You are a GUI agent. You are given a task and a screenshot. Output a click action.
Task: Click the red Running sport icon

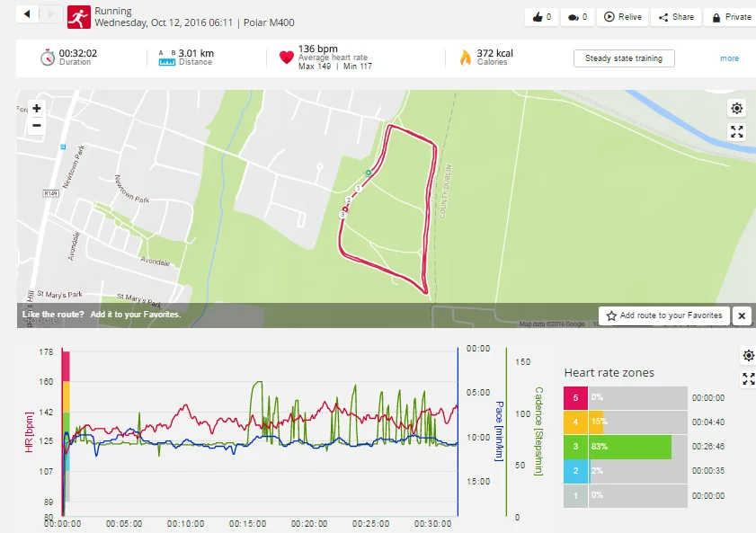click(x=78, y=17)
